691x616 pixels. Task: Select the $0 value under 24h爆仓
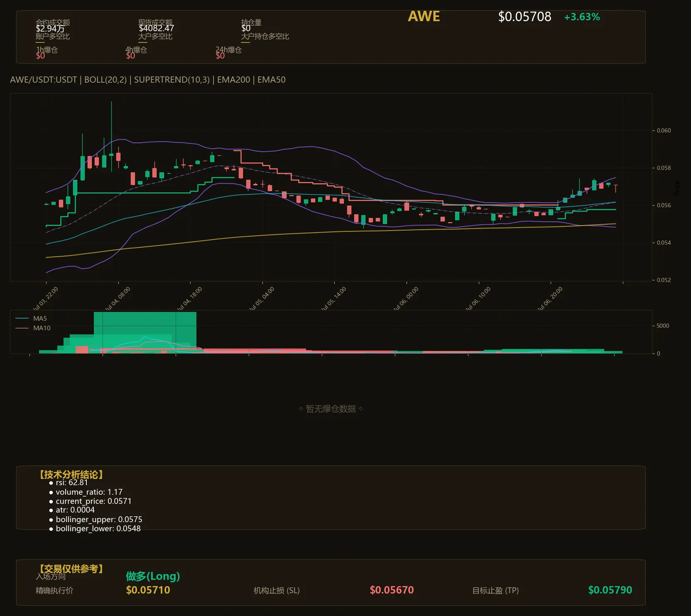coord(220,56)
